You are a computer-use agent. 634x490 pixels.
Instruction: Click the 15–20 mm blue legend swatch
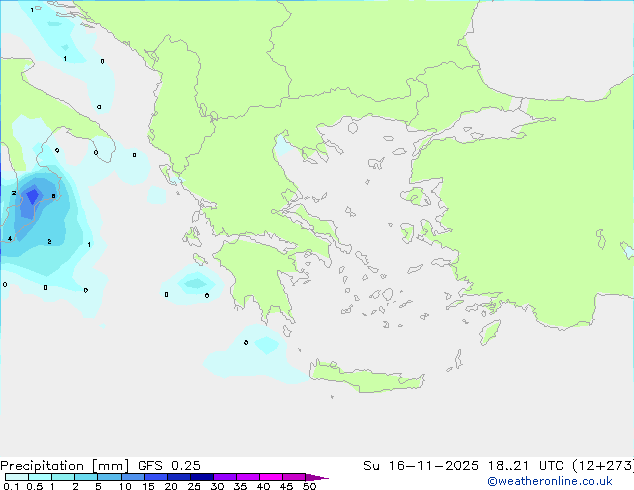click(x=155, y=477)
